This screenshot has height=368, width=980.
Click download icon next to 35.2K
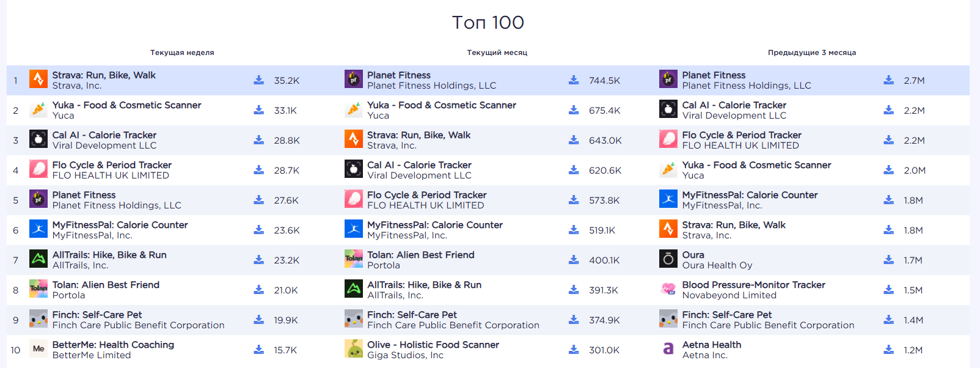pyautogui.click(x=259, y=80)
